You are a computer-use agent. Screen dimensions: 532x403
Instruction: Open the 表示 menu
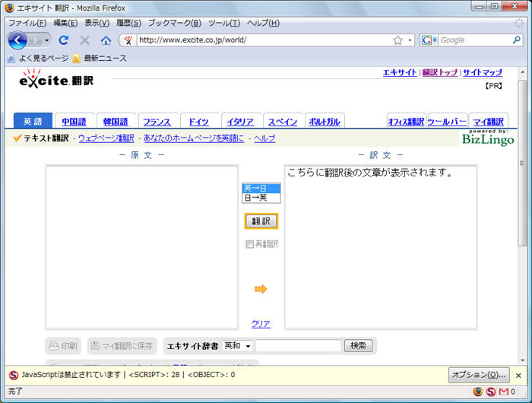coord(97,23)
